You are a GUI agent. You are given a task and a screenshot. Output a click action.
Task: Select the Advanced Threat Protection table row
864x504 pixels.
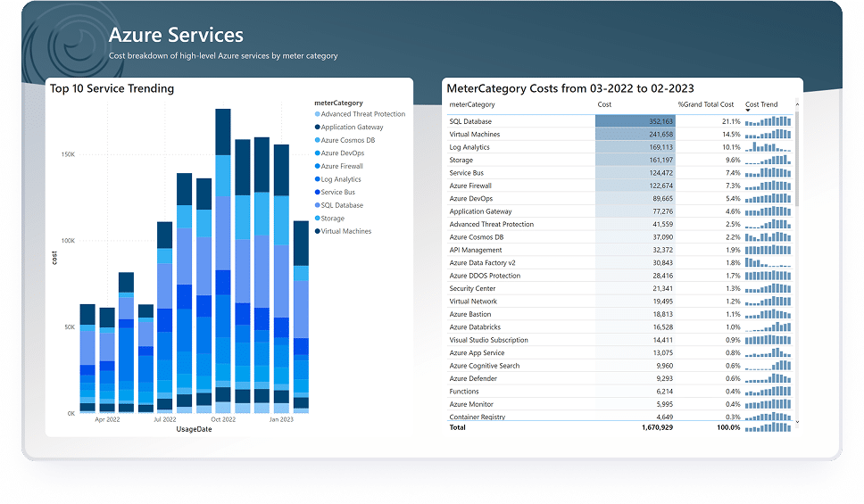coord(620,224)
